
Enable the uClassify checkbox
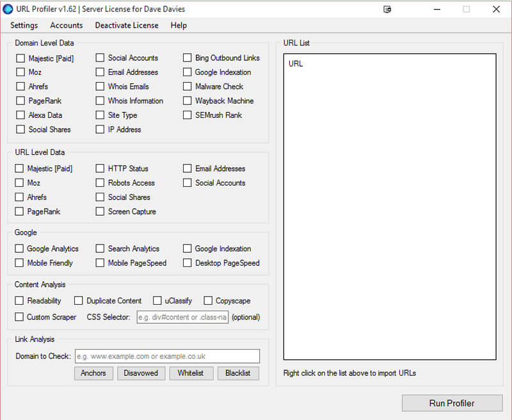(x=157, y=301)
